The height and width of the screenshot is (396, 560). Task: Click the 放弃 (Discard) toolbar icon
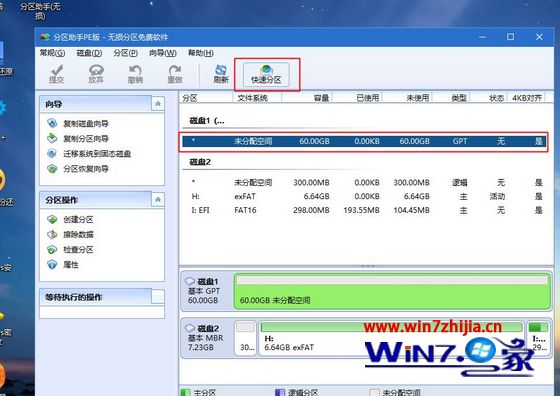[96, 74]
